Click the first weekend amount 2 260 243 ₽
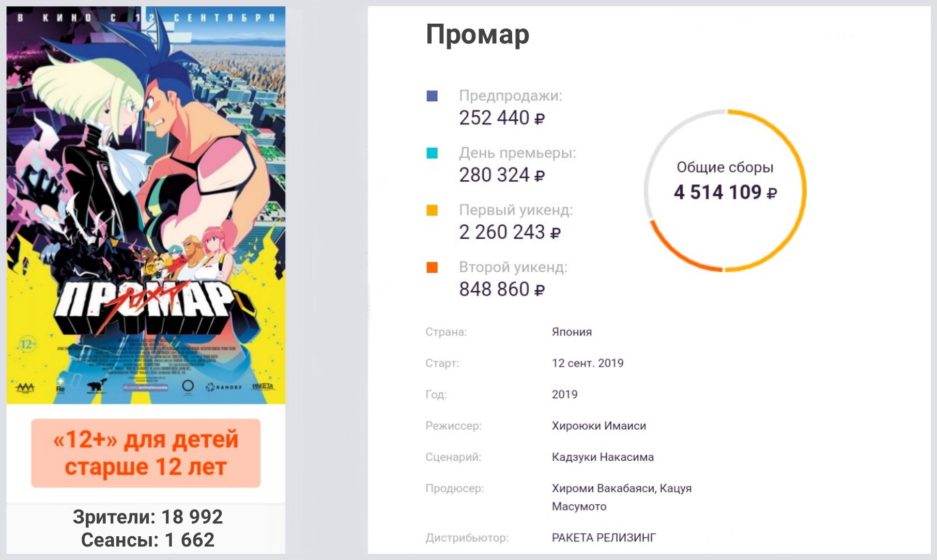Image resolution: width=937 pixels, height=560 pixels. (510, 232)
